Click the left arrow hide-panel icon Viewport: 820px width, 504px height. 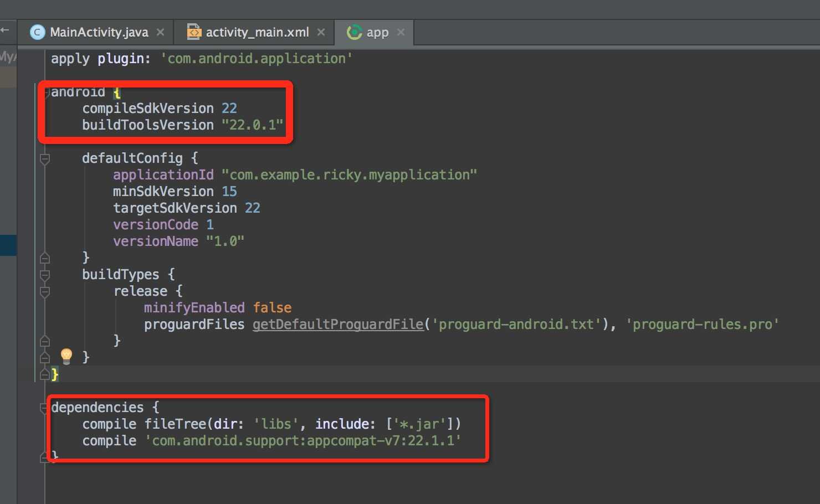click(x=5, y=30)
